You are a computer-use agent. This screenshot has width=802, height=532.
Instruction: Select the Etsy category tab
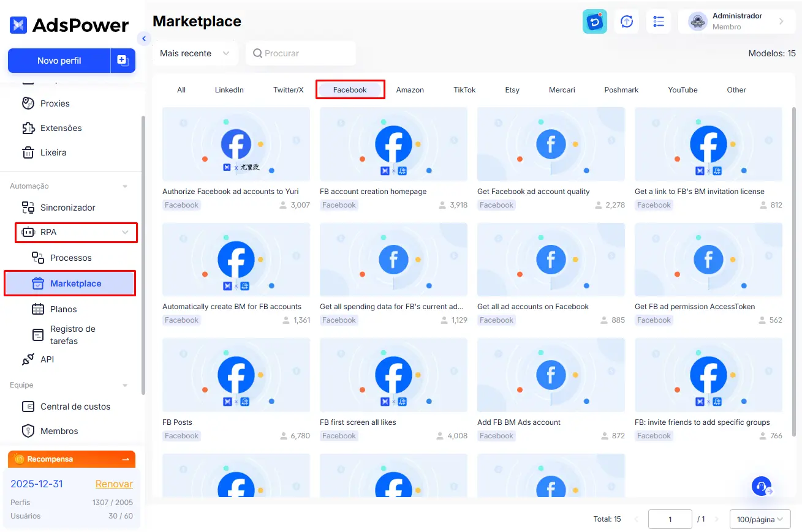click(x=512, y=90)
